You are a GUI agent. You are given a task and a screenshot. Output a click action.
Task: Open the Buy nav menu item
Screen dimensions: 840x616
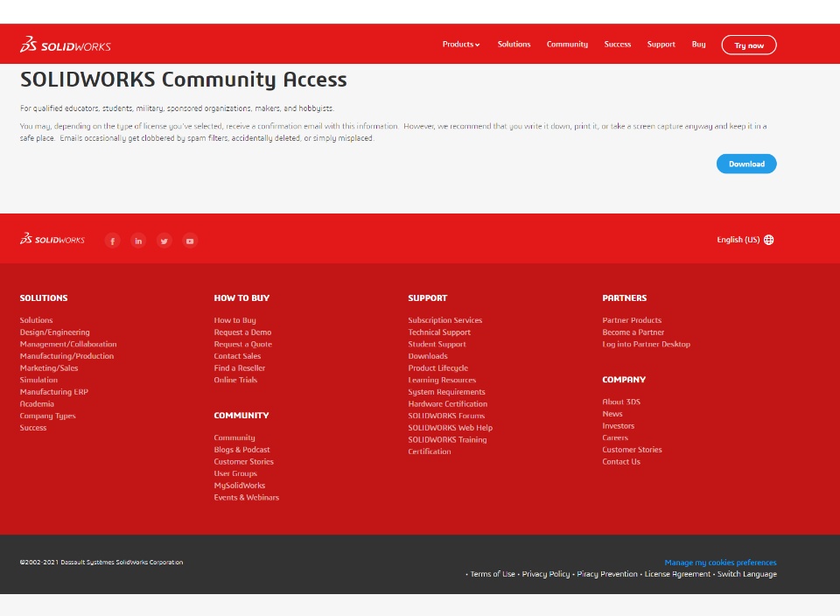[x=698, y=45]
